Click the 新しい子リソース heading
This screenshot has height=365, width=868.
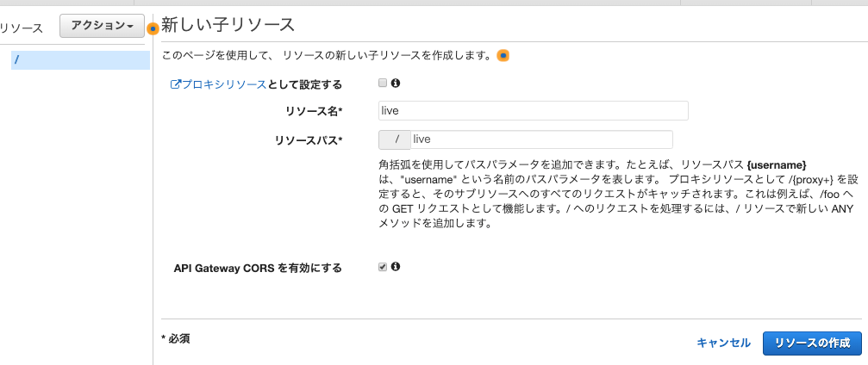coord(228,25)
